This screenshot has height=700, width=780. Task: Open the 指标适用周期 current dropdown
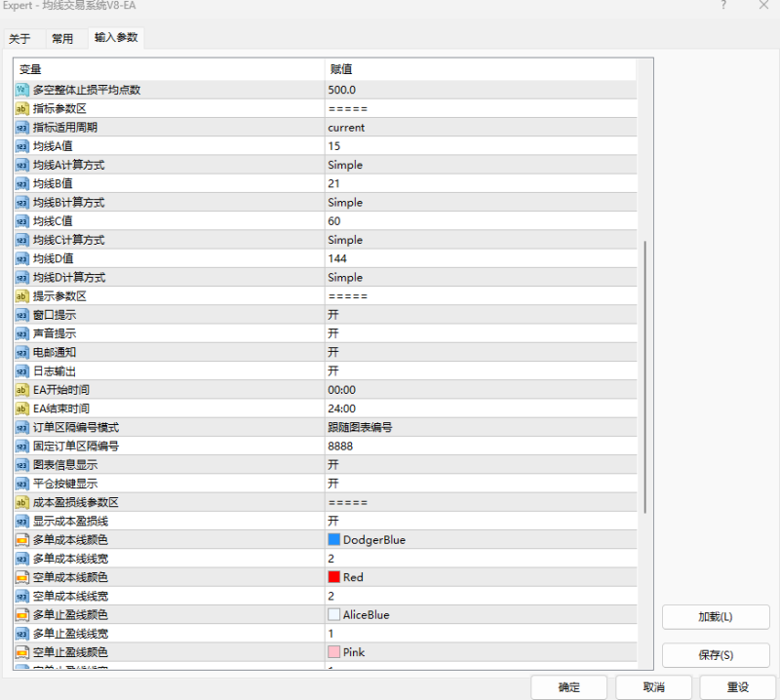[478, 127]
